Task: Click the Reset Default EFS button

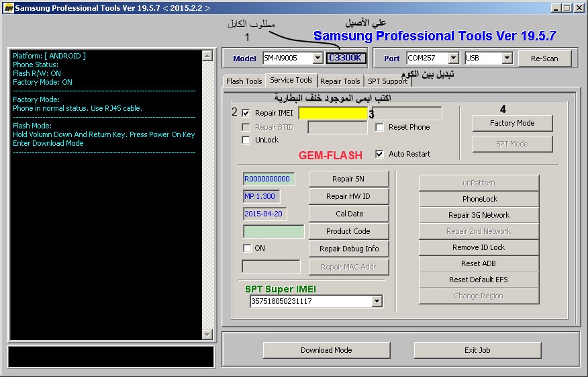Action: tap(479, 280)
